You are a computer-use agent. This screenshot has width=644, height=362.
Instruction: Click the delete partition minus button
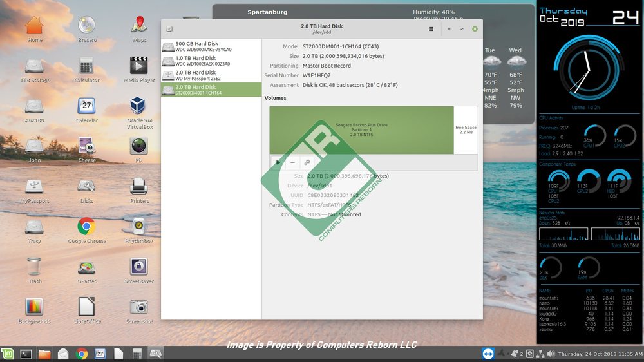tap(292, 162)
